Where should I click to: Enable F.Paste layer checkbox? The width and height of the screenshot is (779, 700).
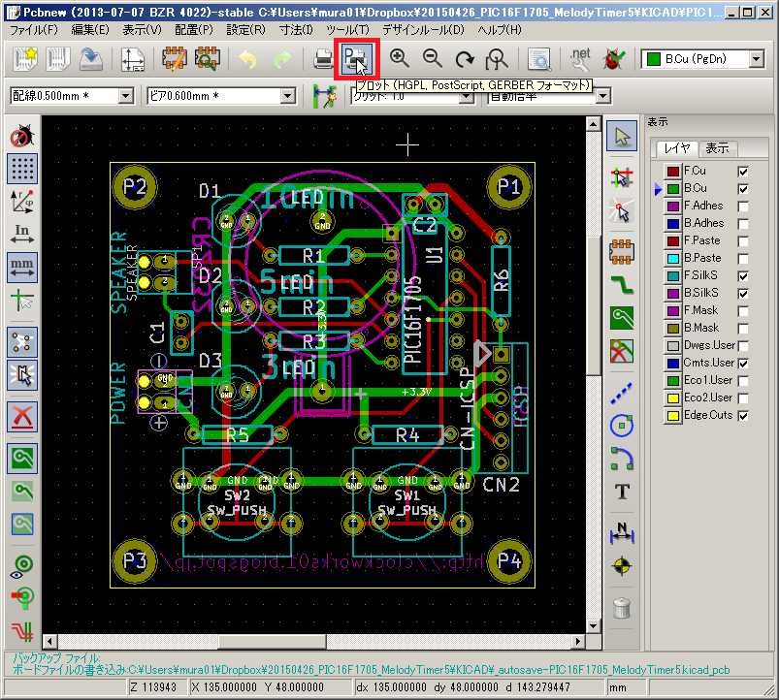tap(743, 241)
